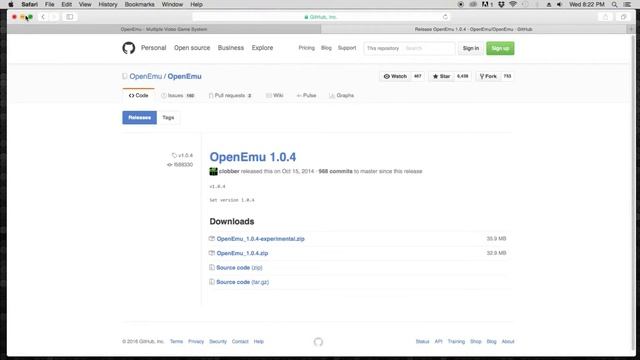This screenshot has height=360, width=640.
Task: Click the footer GitHub mark icon
Action: [x=318, y=342]
